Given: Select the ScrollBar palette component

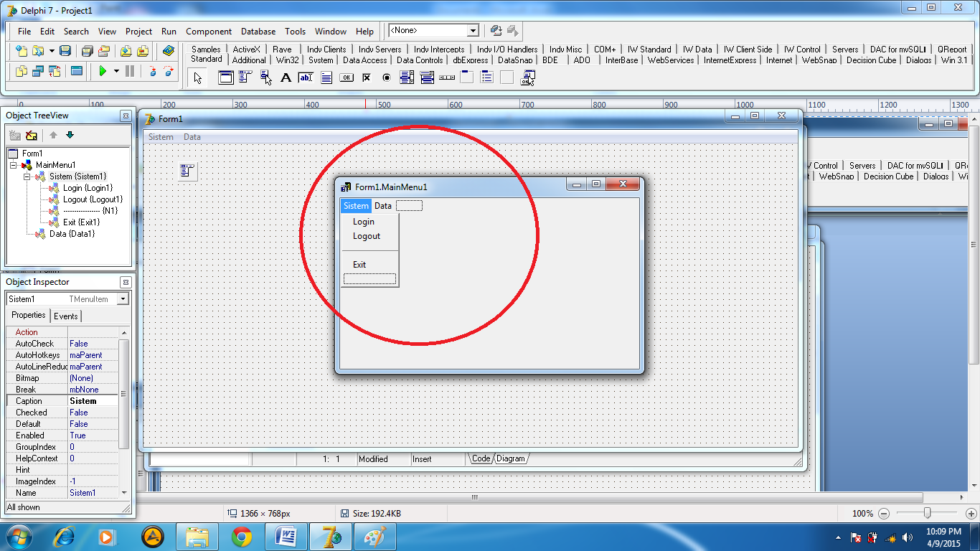Looking at the screenshot, I should (x=447, y=77).
